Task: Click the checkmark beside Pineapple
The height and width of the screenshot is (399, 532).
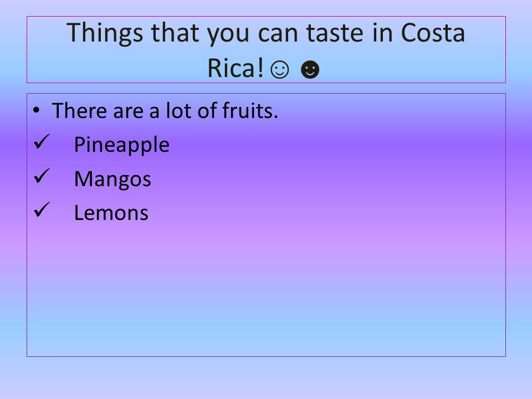Action: 42,142
